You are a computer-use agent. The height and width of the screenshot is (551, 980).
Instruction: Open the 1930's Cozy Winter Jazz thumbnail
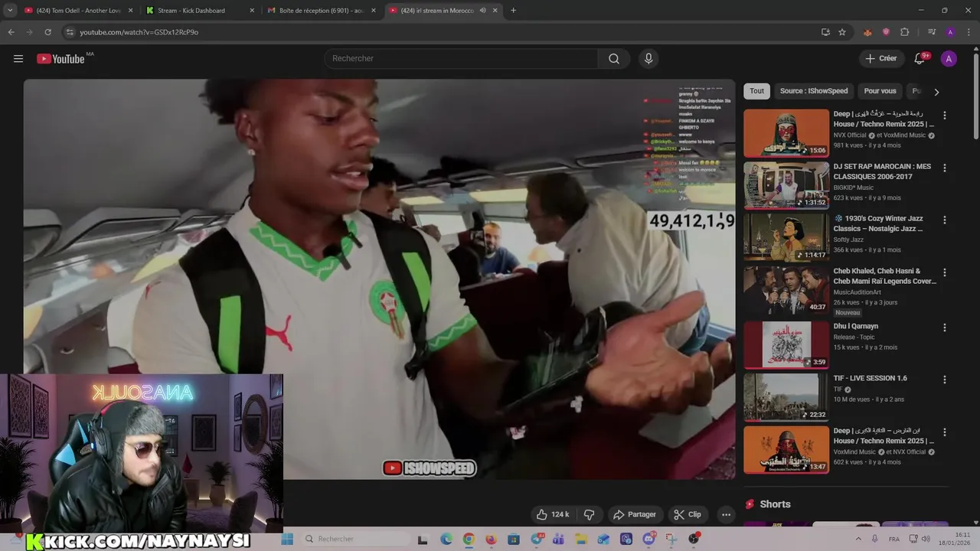[786, 237]
